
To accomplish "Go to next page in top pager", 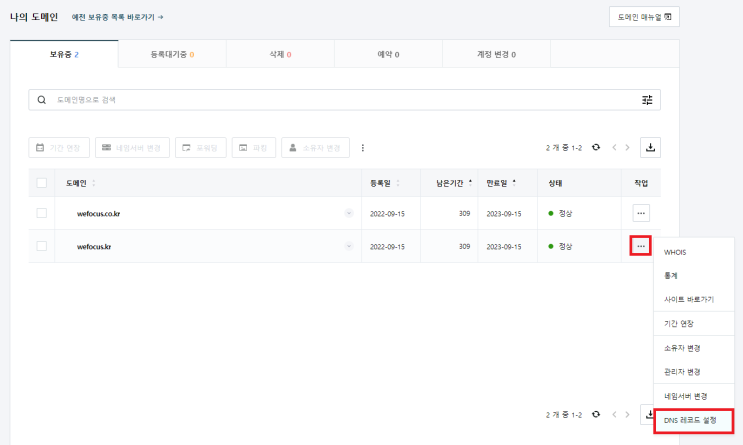I will coord(627,147).
